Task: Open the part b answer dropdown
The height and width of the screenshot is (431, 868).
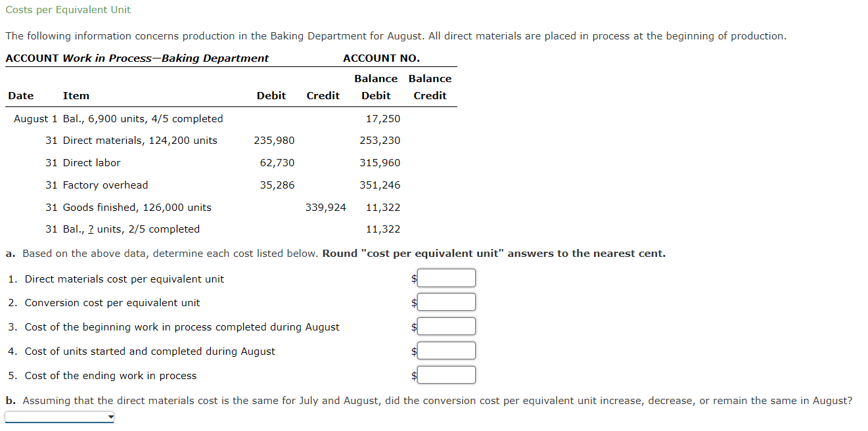Action: click(58, 416)
